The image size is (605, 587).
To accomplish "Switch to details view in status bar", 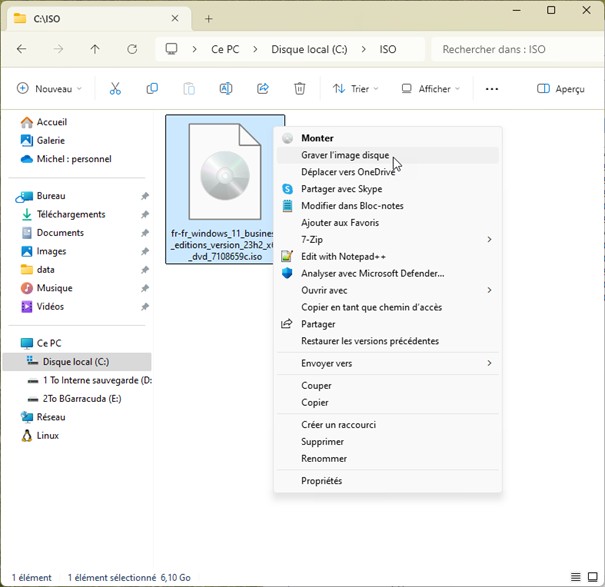I will point(575,577).
